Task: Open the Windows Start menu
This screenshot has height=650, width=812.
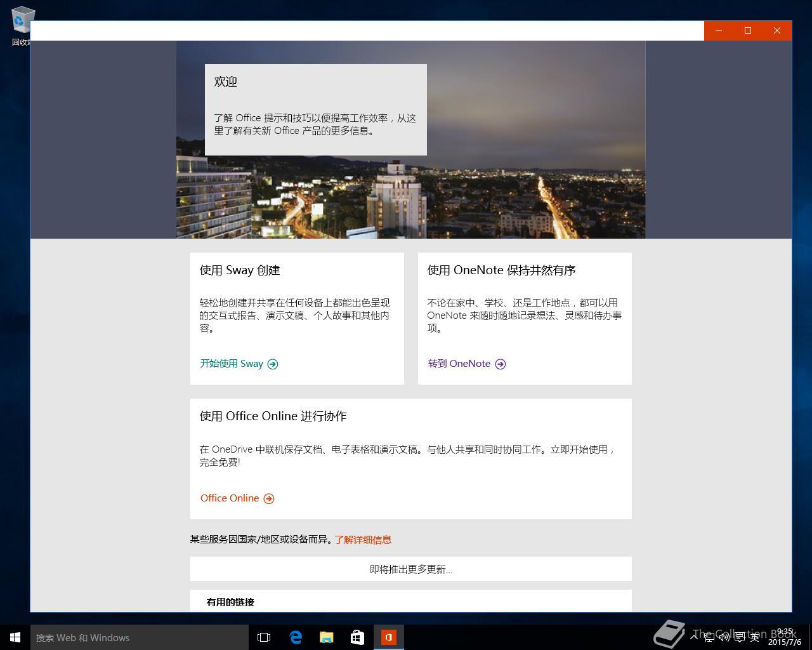Action: click(15, 637)
